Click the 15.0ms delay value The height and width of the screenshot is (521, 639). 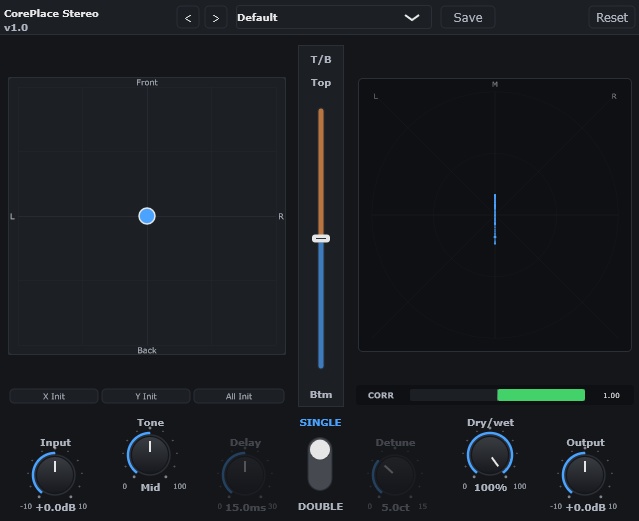pos(246,507)
